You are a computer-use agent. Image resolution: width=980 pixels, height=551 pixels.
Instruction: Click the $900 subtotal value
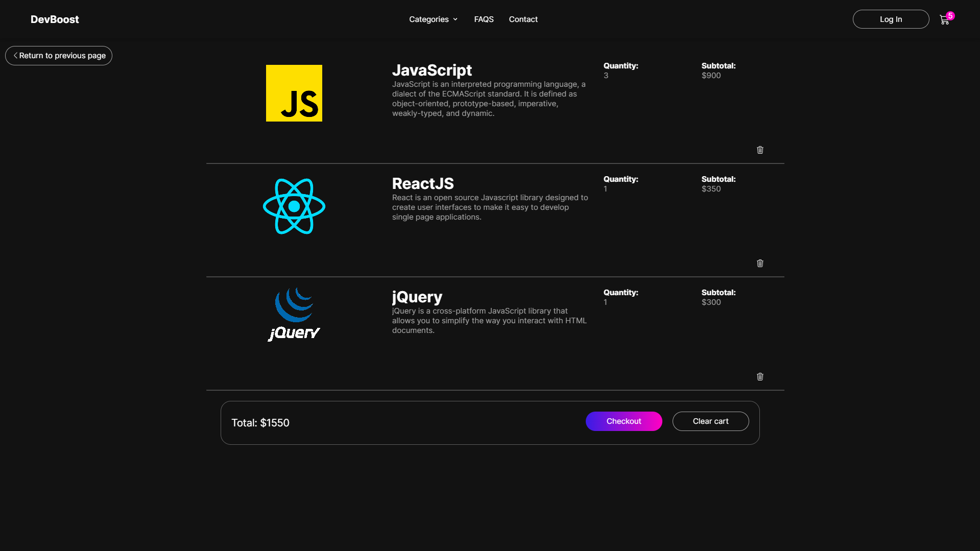point(711,76)
